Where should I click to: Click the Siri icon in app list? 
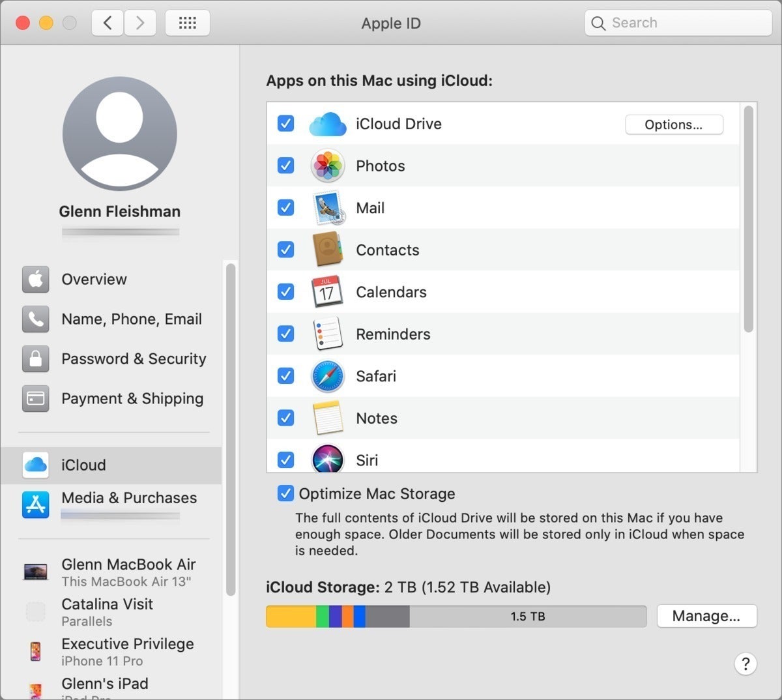click(327, 458)
